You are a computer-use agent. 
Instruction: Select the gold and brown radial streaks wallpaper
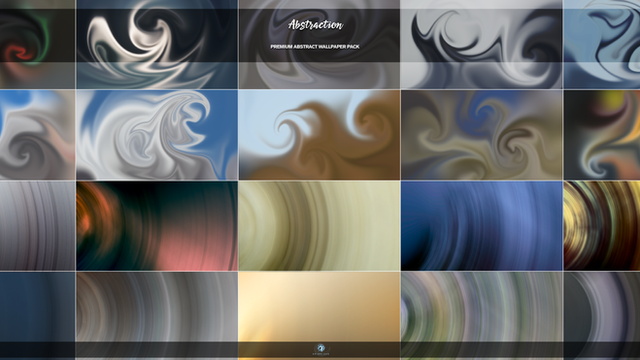tap(602, 226)
